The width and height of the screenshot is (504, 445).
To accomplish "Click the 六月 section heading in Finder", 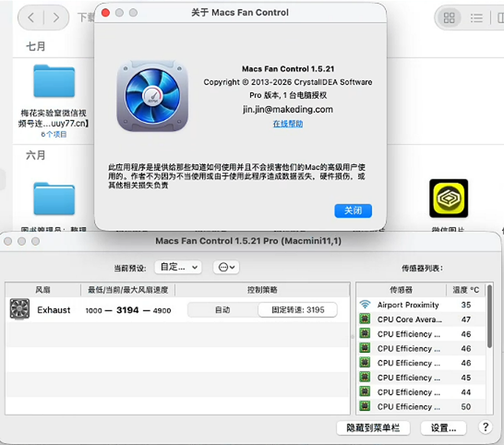I will (x=35, y=155).
